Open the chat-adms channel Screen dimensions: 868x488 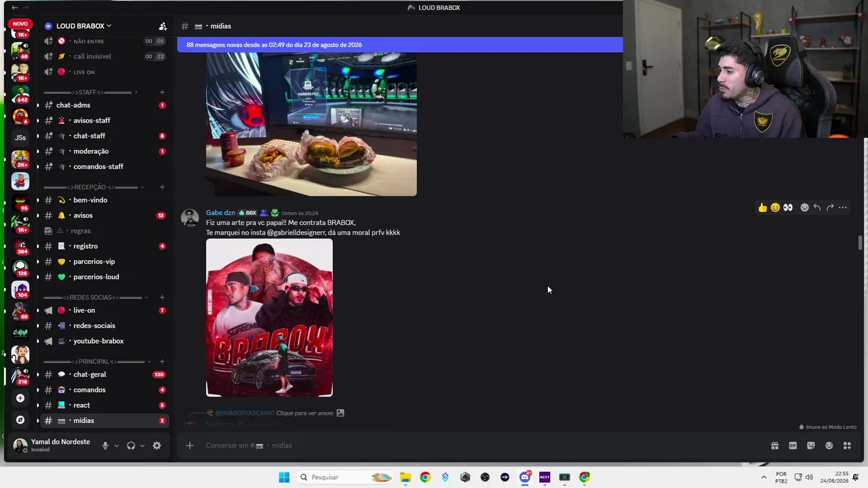click(x=104, y=105)
